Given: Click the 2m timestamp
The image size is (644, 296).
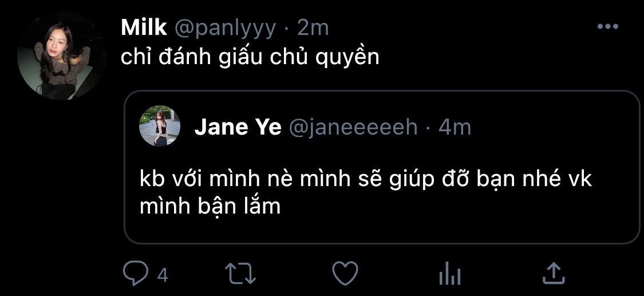Looking at the screenshot, I should click(x=313, y=28).
